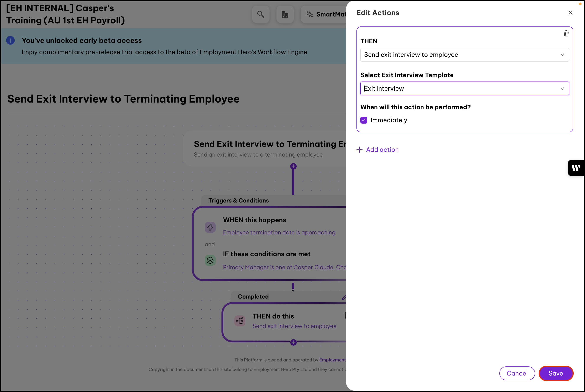Open the organisation building icon
Image resolution: width=585 pixels, height=392 pixels.
285,15
